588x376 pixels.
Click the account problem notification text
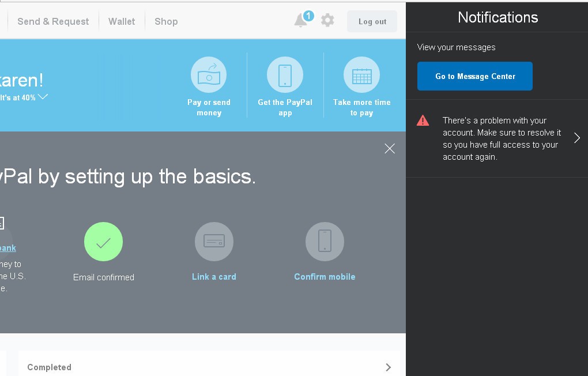tap(502, 138)
